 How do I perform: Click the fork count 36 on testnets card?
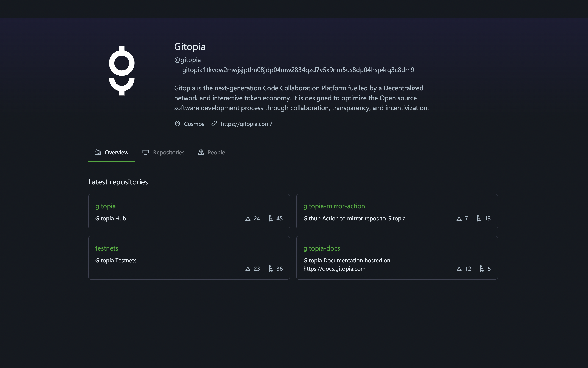click(x=279, y=269)
